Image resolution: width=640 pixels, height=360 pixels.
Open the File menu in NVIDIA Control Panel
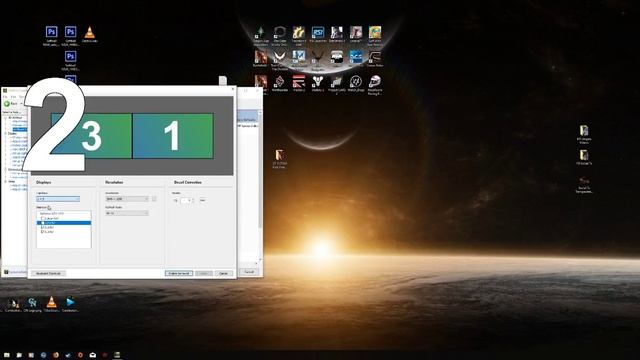(5, 97)
